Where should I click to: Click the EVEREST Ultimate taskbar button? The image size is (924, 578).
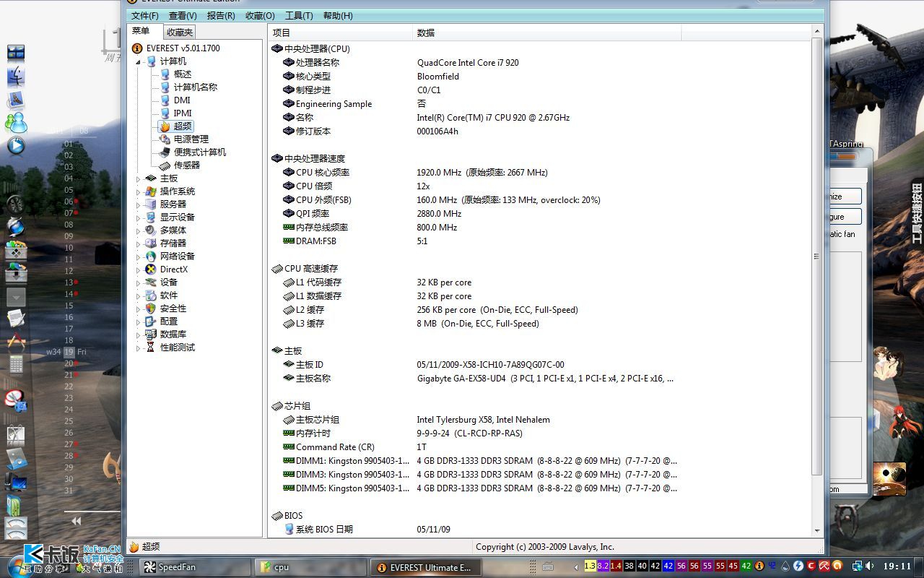pos(426,567)
